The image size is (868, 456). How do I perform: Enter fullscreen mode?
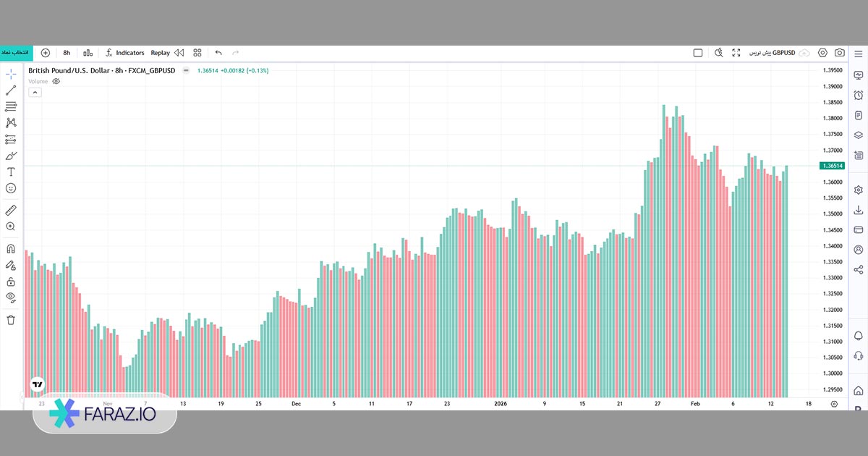736,53
